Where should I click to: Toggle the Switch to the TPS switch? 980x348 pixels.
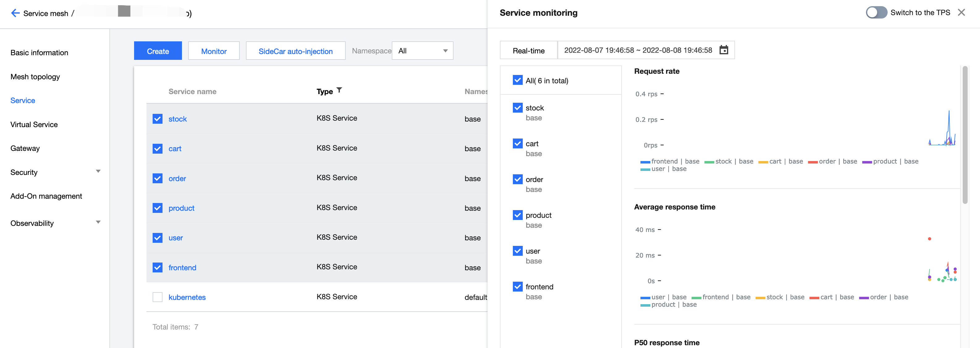click(876, 13)
